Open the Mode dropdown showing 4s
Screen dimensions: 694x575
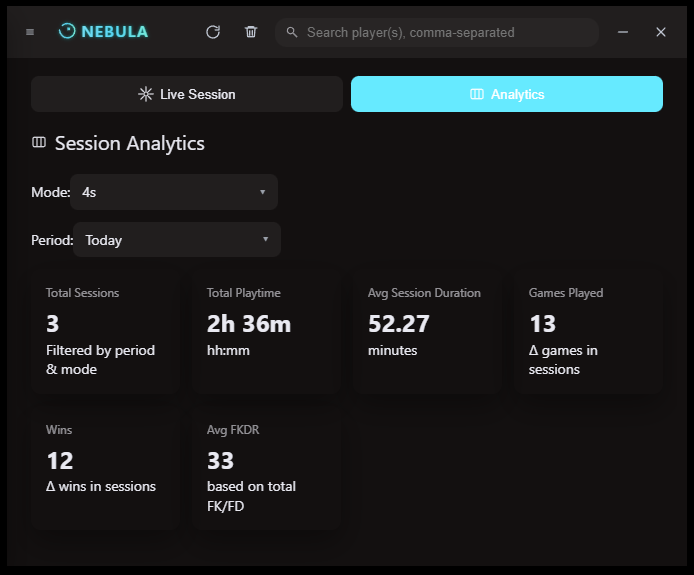pyautogui.click(x=174, y=192)
